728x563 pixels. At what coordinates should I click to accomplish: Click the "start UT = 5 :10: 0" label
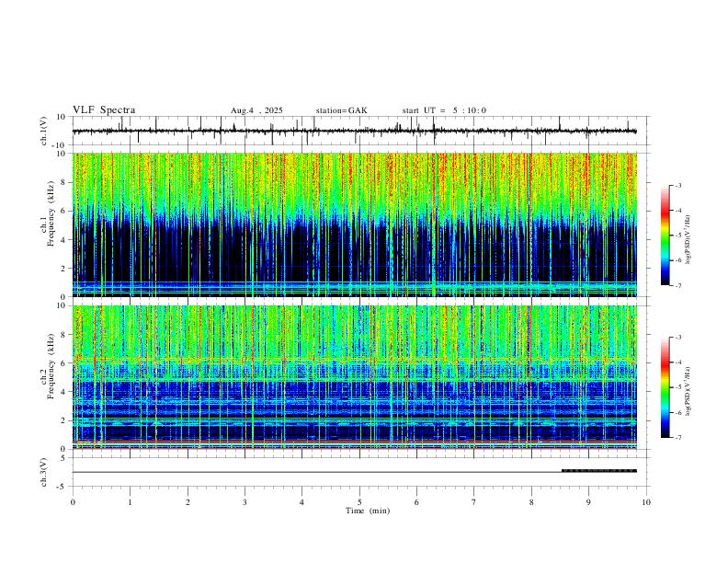tap(444, 110)
